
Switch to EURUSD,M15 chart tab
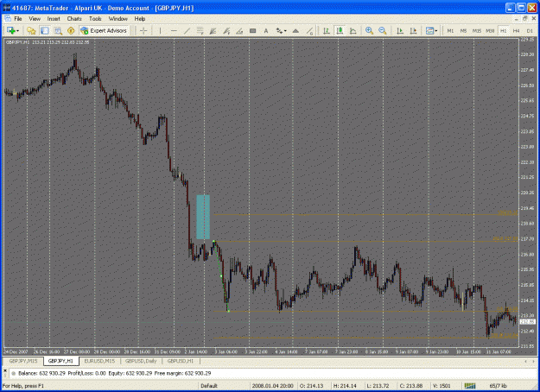coord(99,361)
